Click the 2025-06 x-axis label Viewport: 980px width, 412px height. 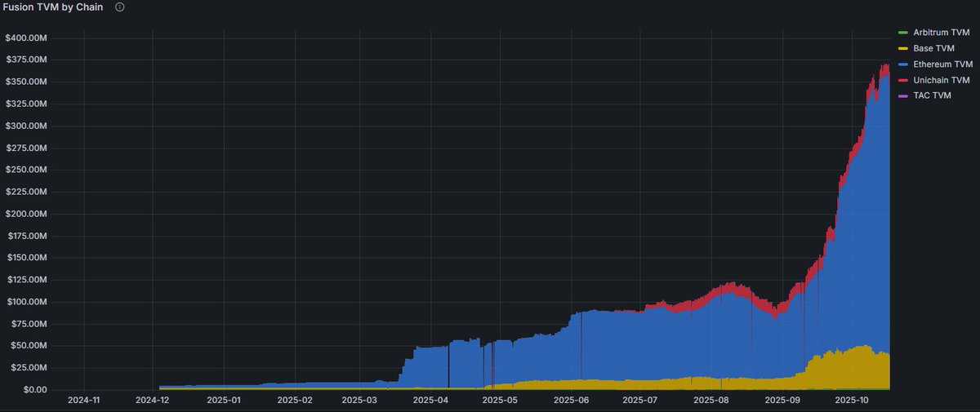[571, 401]
